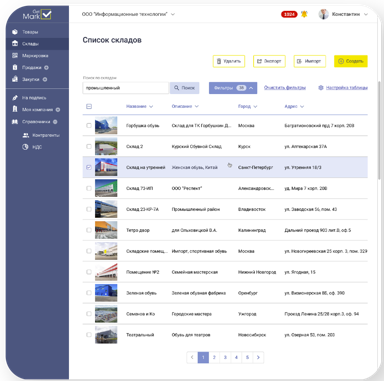
Task: Click the round icon next to Справочники
Action: 55,122
